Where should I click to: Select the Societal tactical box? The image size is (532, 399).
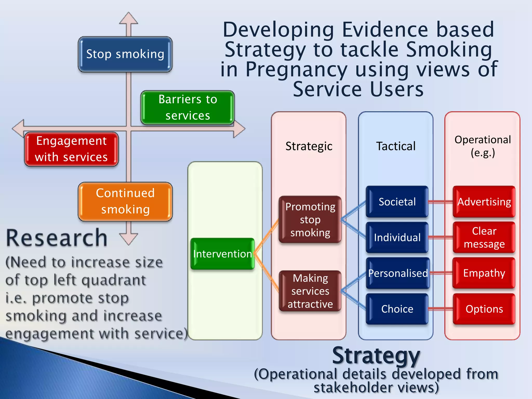pos(397,202)
